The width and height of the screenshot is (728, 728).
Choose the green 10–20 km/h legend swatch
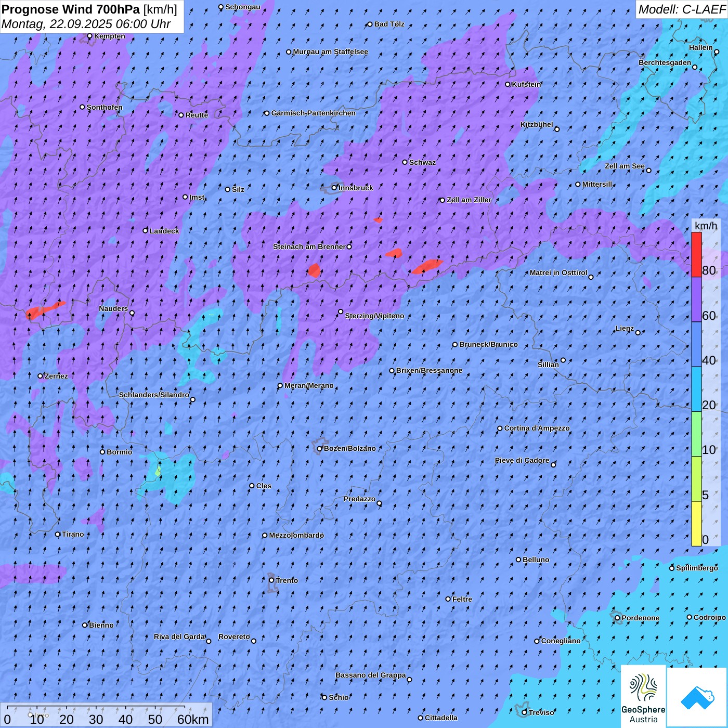click(696, 434)
